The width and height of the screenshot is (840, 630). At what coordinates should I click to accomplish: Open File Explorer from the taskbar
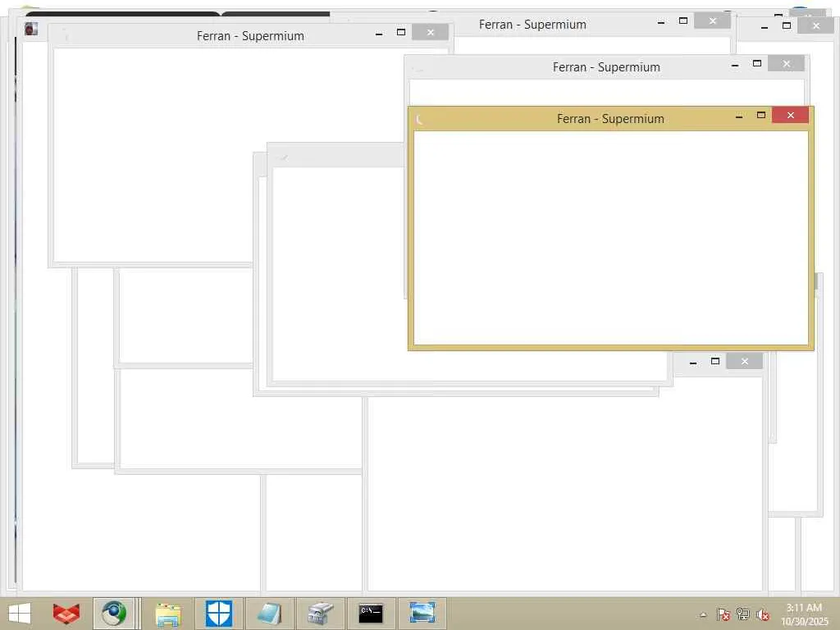167,614
